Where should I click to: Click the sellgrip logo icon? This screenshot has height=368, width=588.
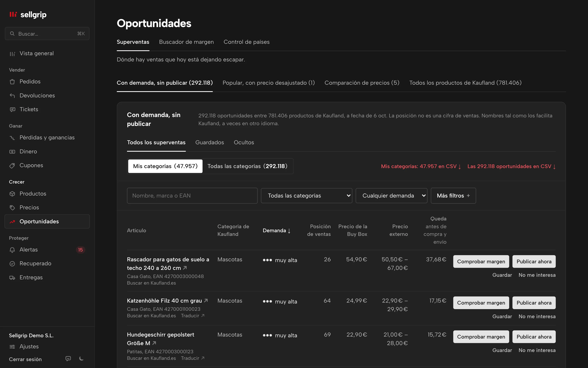pos(13,14)
